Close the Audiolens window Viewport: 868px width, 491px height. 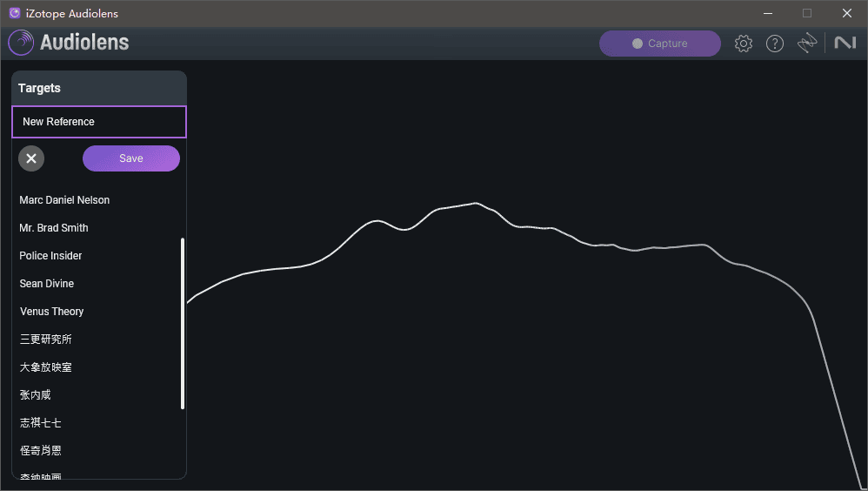[x=847, y=13]
